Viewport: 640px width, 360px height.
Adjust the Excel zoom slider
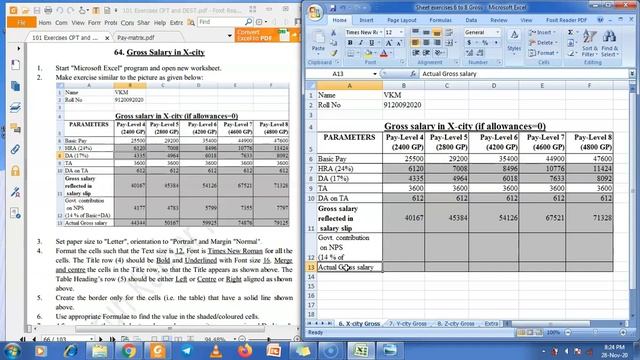click(x=595, y=333)
